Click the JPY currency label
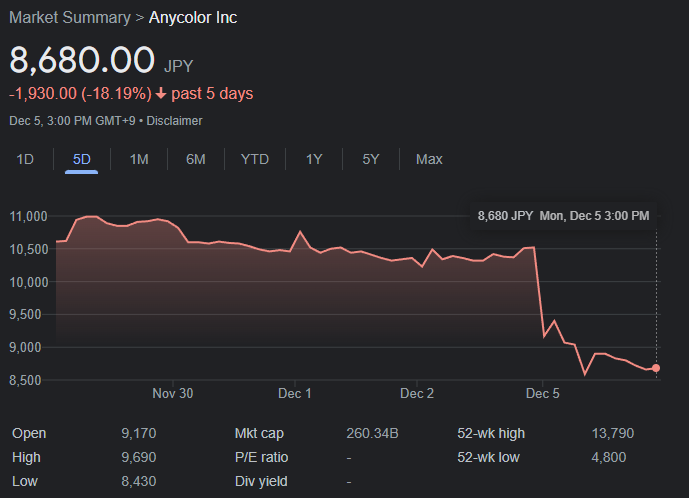689x498 pixels. coord(178,66)
